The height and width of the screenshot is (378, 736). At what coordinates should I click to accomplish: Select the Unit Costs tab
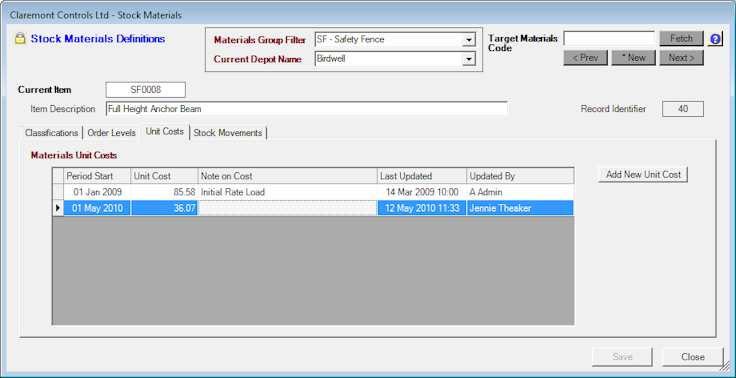pos(165,131)
